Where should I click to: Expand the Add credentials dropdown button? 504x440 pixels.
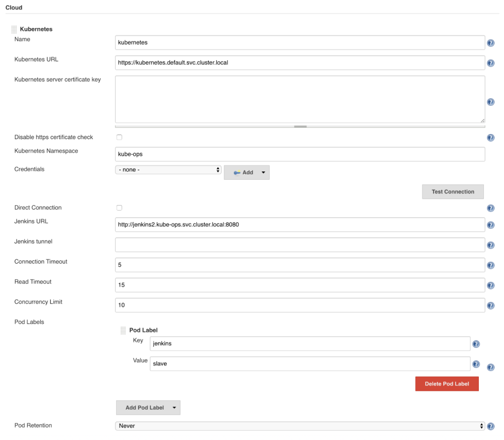click(246, 172)
